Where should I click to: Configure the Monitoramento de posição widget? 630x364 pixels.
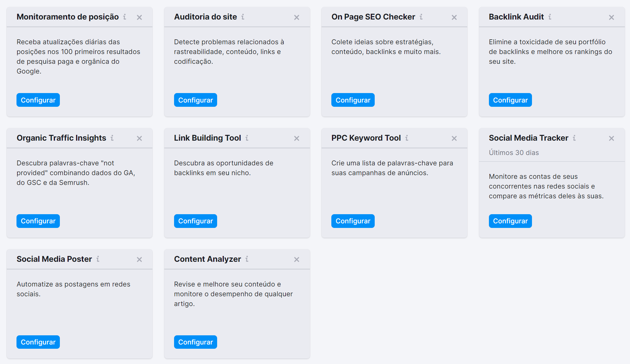pyautogui.click(x=38, y=100)
